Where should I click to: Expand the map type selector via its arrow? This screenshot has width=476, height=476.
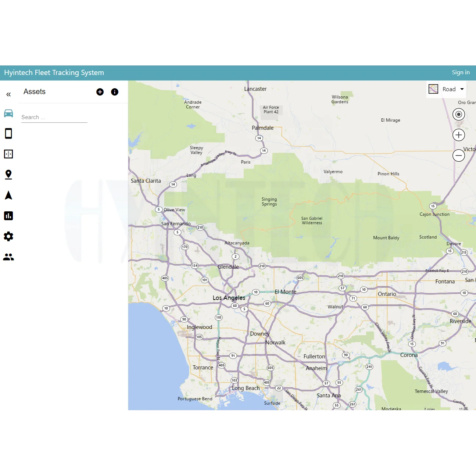click(461, 89)
